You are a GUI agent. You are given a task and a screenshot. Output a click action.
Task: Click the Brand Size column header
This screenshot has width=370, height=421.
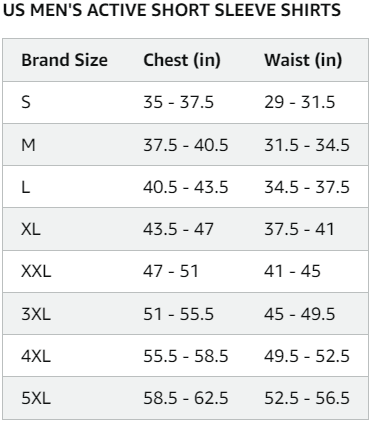click(x=64, y=60)
